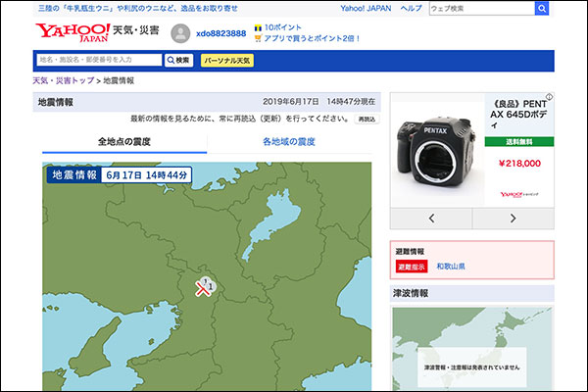Click the 再読込 reload button
Screen dimensions: 588x392
click(x=366, y=119)
